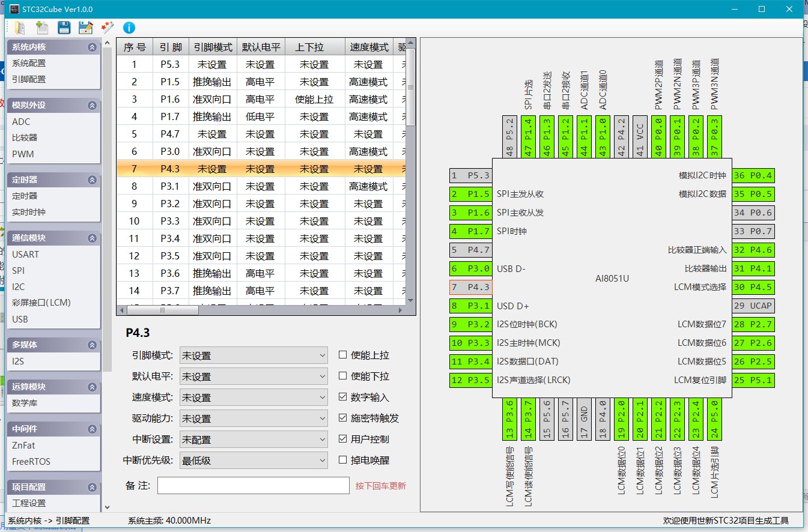Click the 引脚模式 column header
This screenshot has height=532, width=808.
point(212,47)
